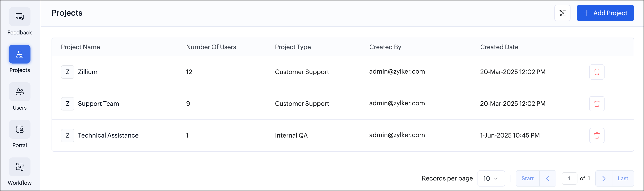Click the Zillium project avatar
644x191 pixels.
67,72
